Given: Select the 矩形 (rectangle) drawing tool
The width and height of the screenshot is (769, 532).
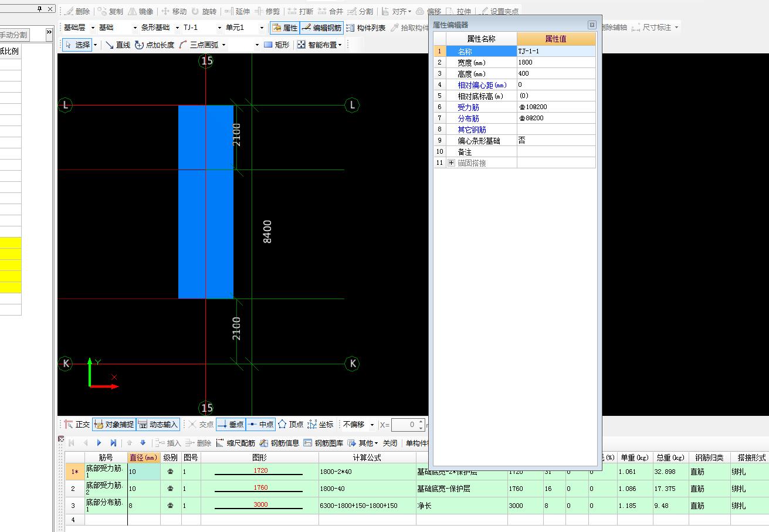Looking at the screenshot, I should (x=276, y=45).
